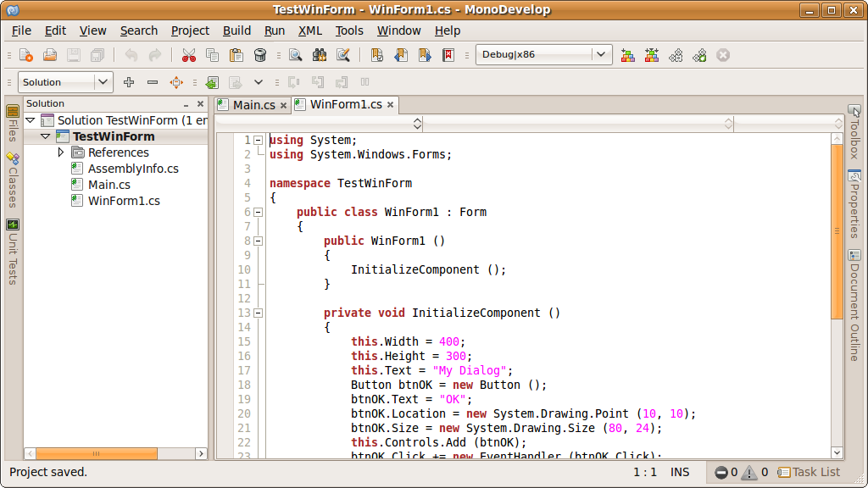868x488 pixels.
Task: Click the Toggle Bookmark icon
Action: point(377,55)
